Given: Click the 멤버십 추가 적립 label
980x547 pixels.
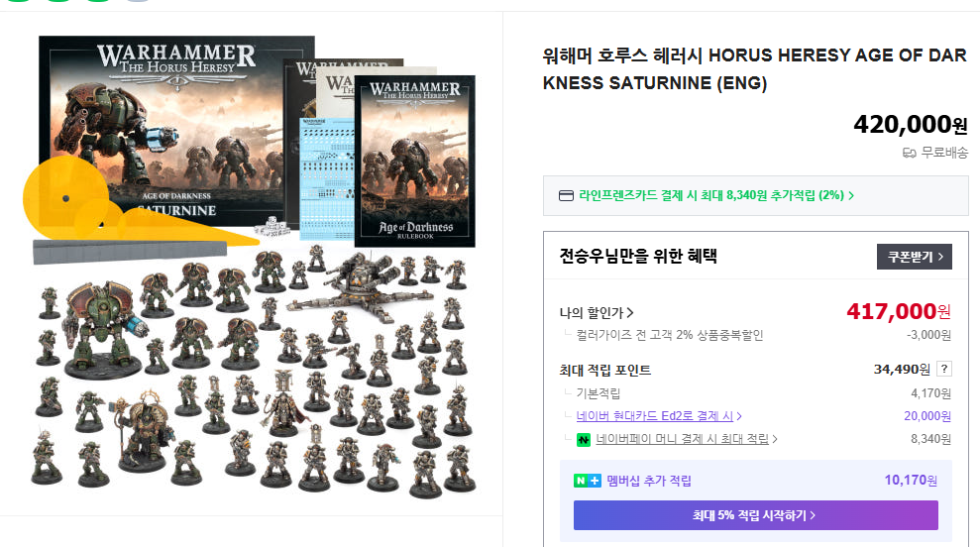Looking at the screenshot, I should click(649, 481).
